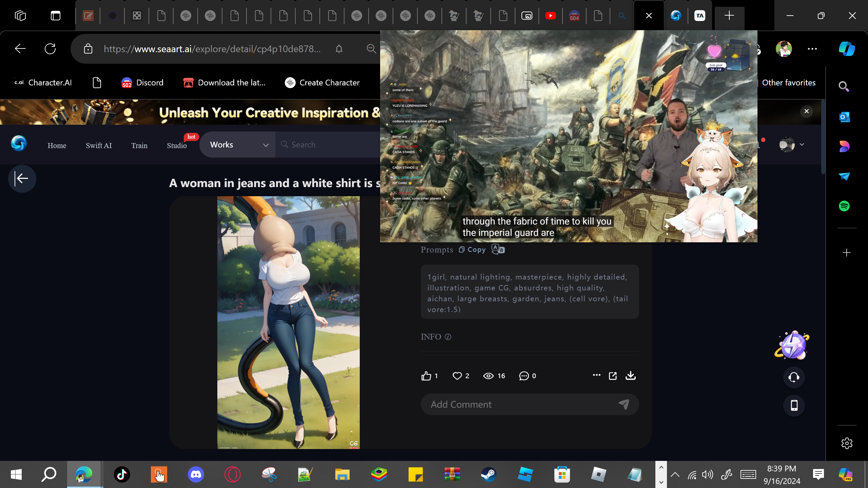
Task: Open sidebar Search tool
Action: tap(844, 87)
